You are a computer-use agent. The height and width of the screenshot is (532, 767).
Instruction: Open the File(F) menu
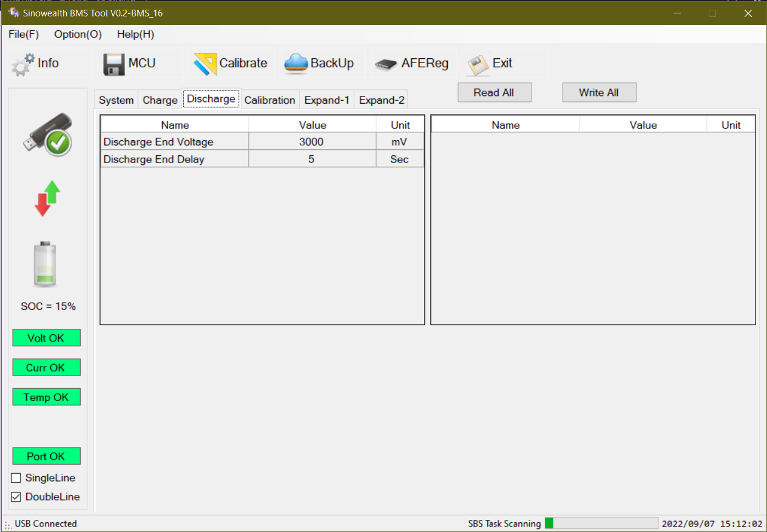(24, 35)
